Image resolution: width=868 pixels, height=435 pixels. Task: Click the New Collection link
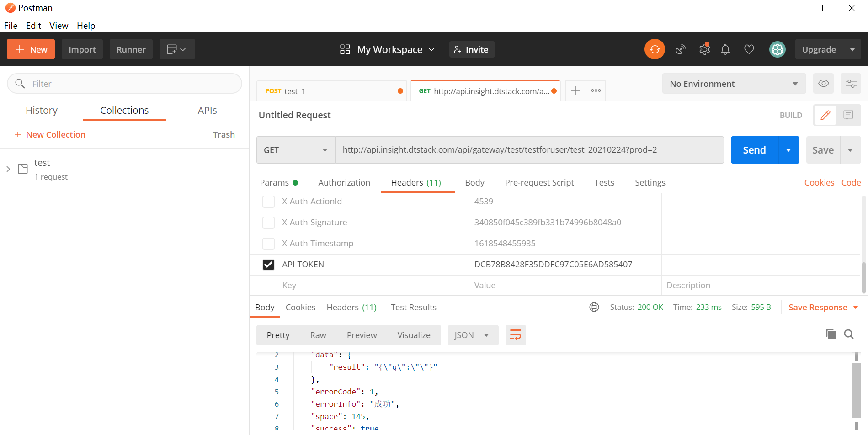coord(50,134)
